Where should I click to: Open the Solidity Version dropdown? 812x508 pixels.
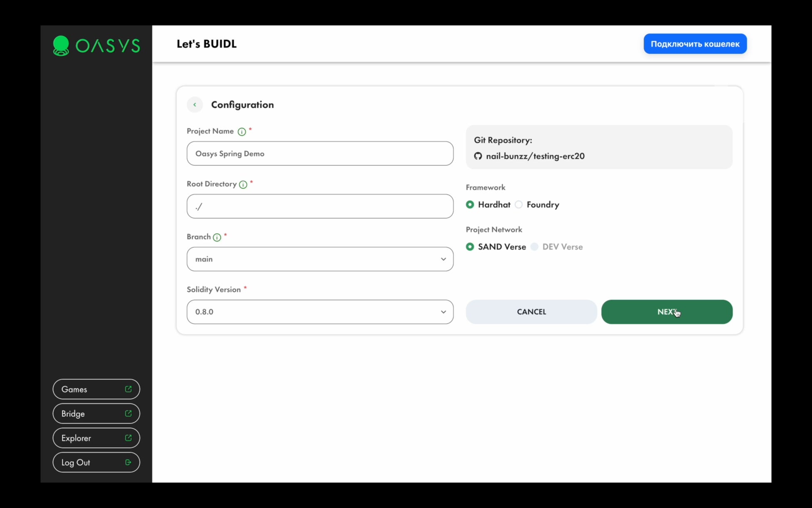click(320, 312)
